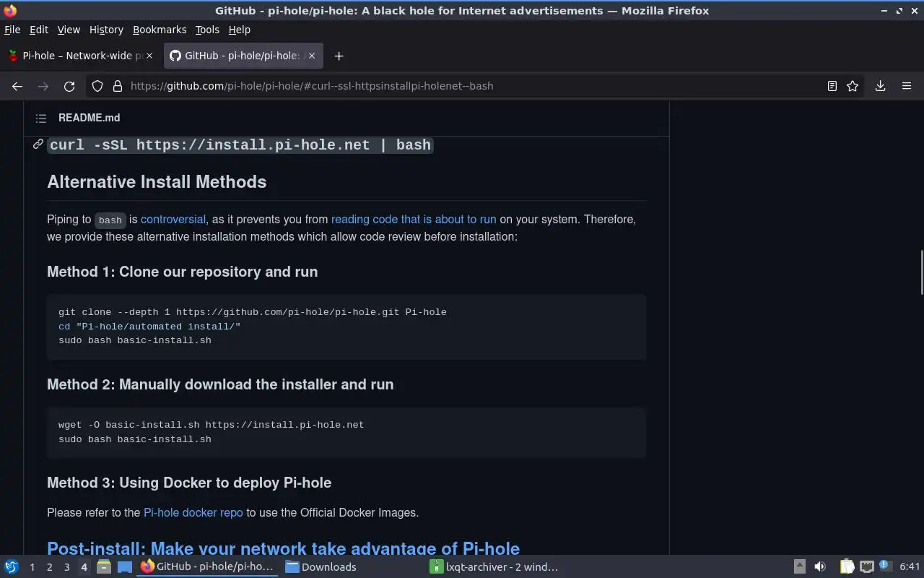The height and width of the screenshot is (578, 924).
Task: Open Firefox downloads panel
Action: [x=880, y=86]
